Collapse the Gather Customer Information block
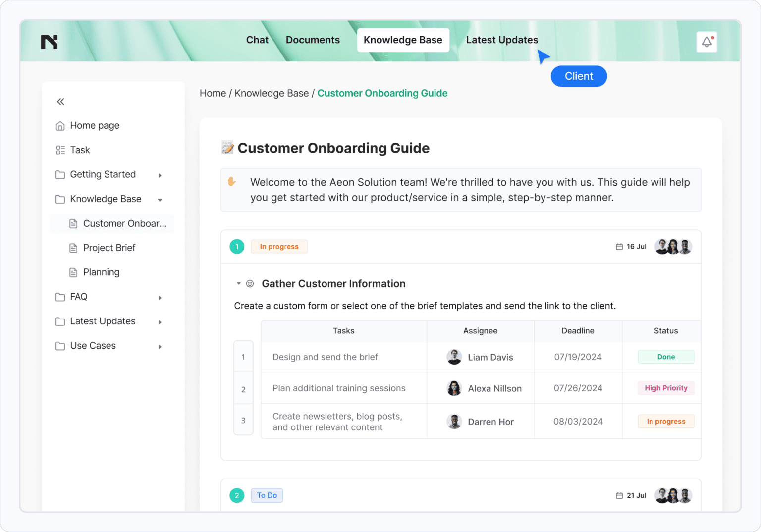Screen dimensions: 761x532 point(238,283)
